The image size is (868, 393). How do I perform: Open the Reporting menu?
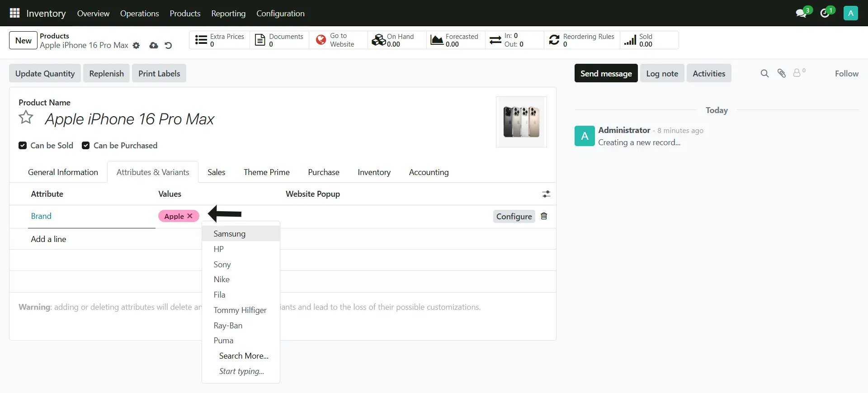point(228,14)
